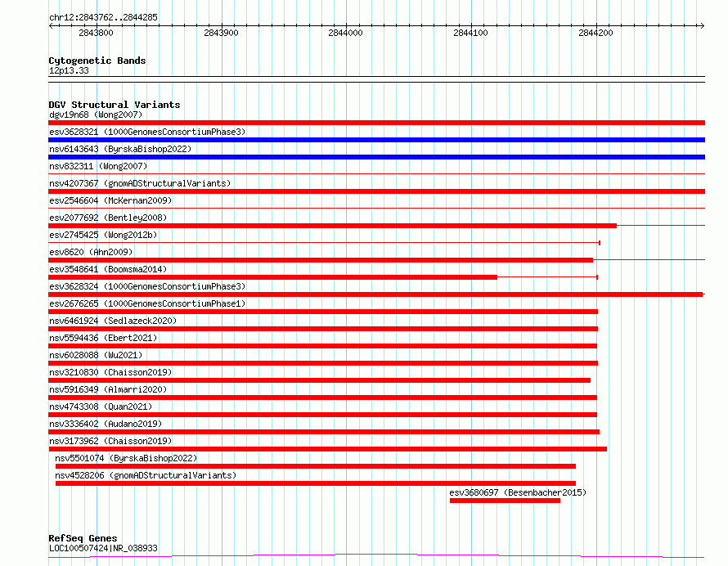Click the blue bar for nsv6143643
The height and width of the screenshot is (566, 728).
[x=376, y=157]
